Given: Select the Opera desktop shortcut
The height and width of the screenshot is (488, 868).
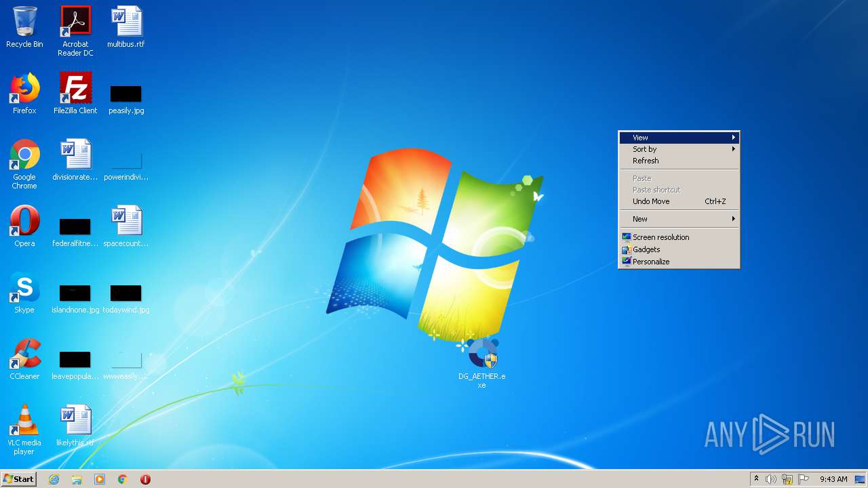Looking at the screenshot, I should coord(24,226).
